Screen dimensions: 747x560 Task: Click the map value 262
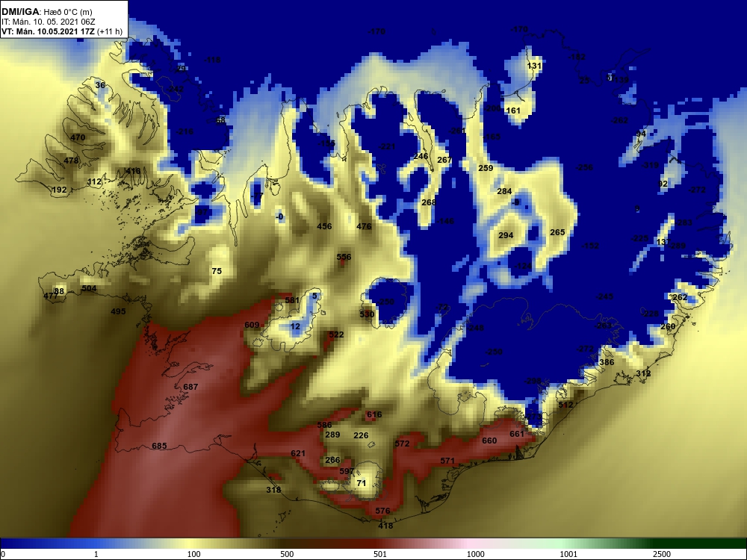click(x=680, y=298)
